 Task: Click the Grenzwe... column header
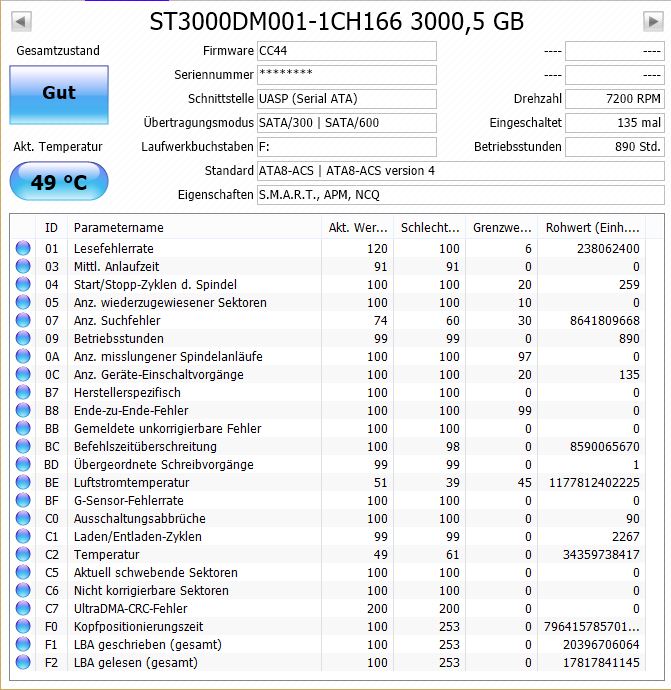tap(502, 228)
